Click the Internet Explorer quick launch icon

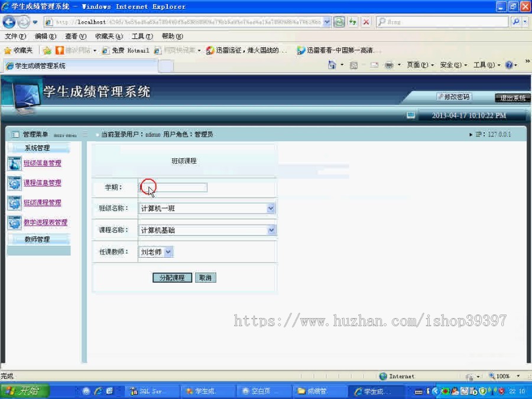(x=98, y=391)
